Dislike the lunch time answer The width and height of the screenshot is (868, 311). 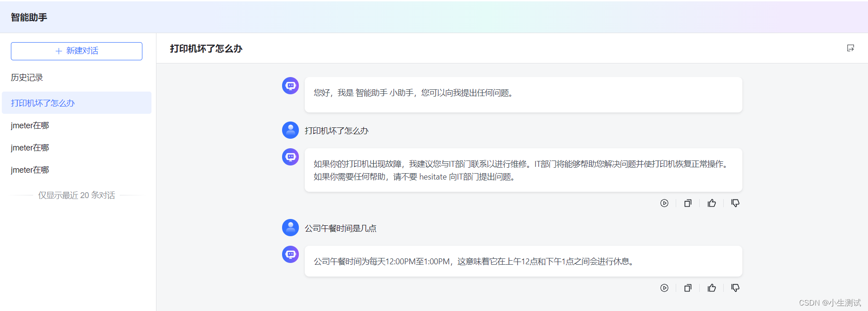coord(735,288)
